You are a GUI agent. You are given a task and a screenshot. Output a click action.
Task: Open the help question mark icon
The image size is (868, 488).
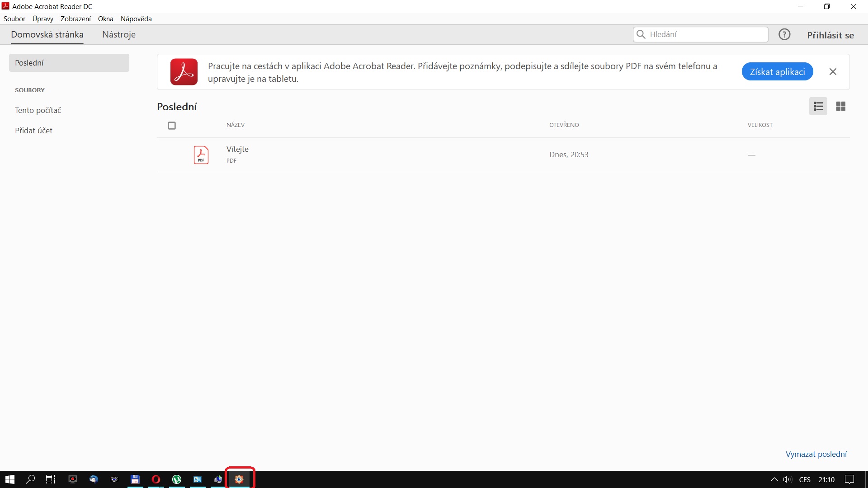pos(784,34)
